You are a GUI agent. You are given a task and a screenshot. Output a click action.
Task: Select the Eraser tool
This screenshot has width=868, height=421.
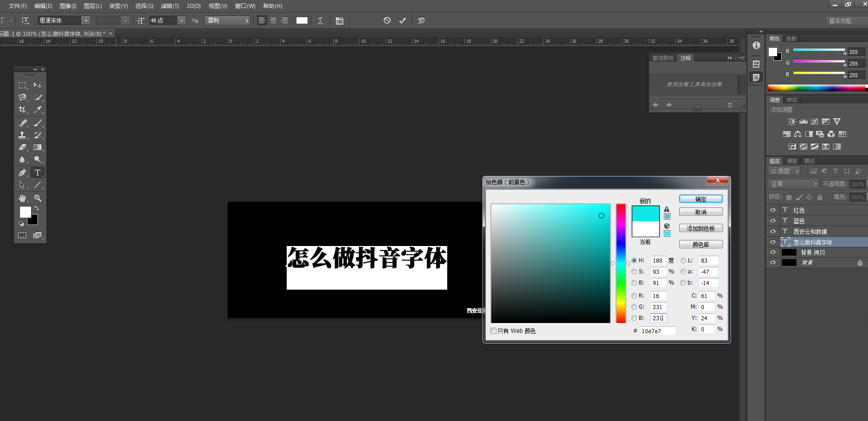coord(22,147)
